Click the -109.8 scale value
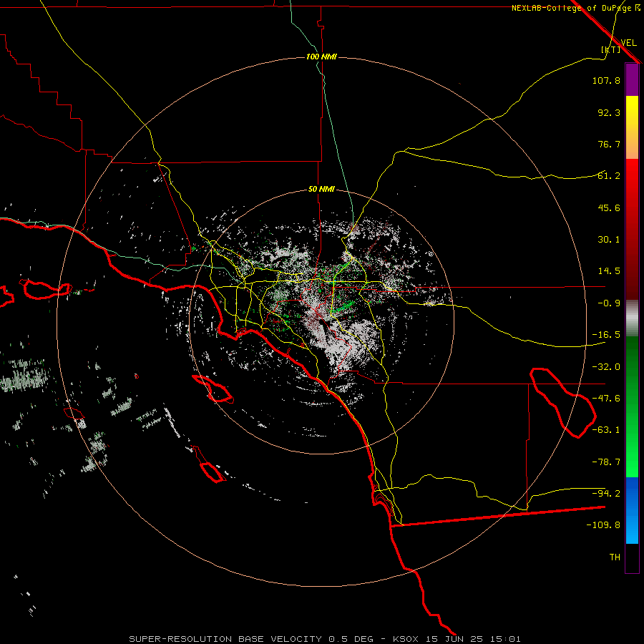This screenshot has width=644, height=644. [x=603, y=525]
